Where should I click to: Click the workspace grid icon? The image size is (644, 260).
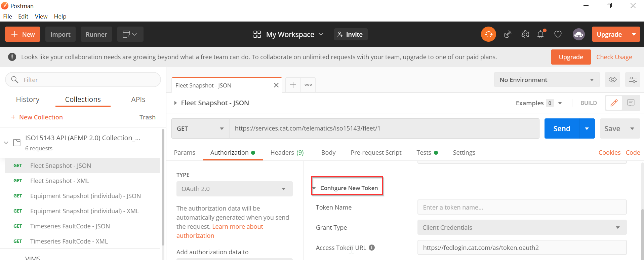pos(257,34)
